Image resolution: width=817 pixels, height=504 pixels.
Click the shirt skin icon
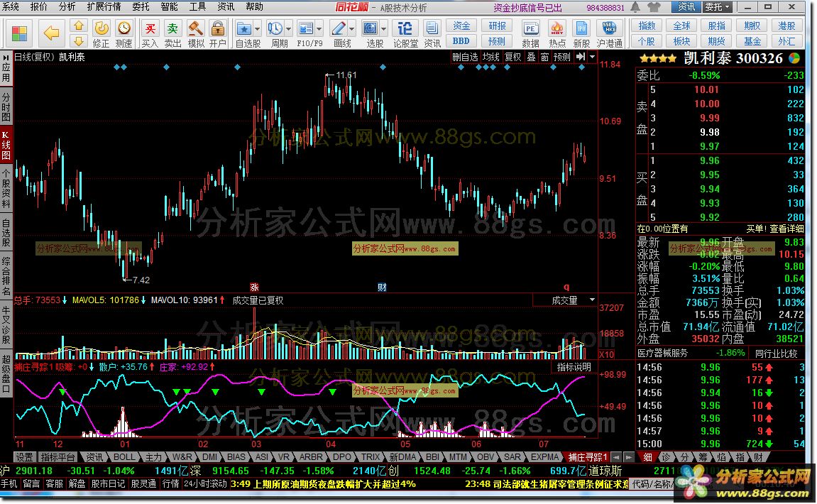coord(654,7)
